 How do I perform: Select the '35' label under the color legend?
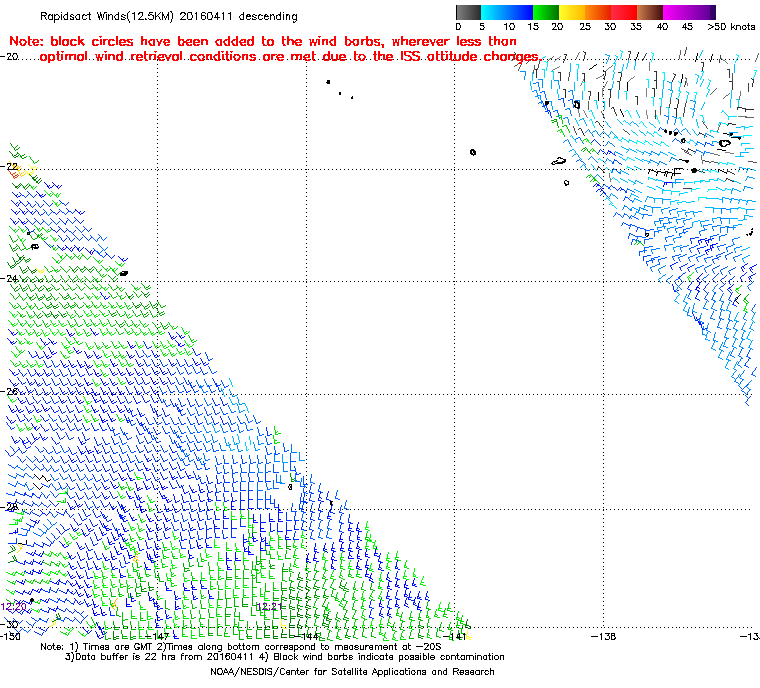pos(636,27)
